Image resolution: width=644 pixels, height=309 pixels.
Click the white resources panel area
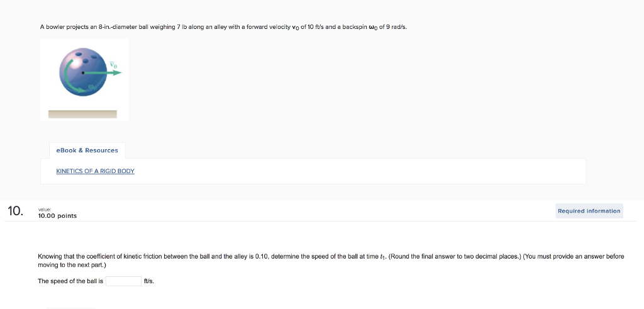(313, 171)
